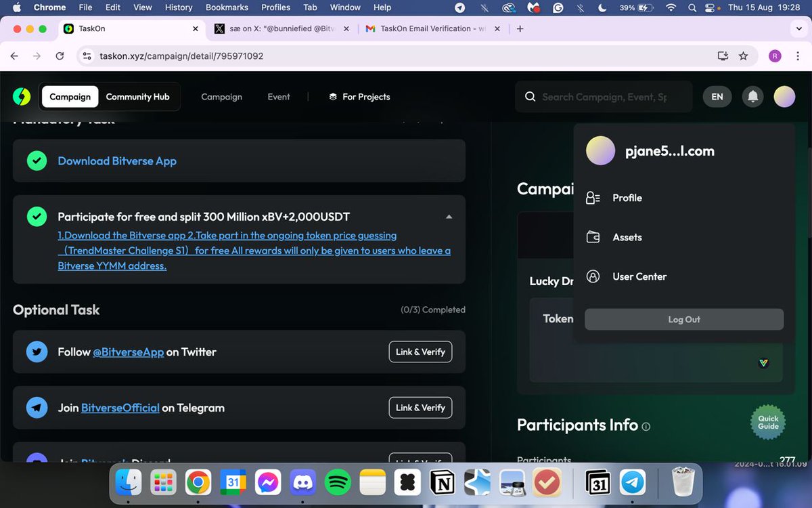Click the Participants Info help icon

tap(646, 427)
